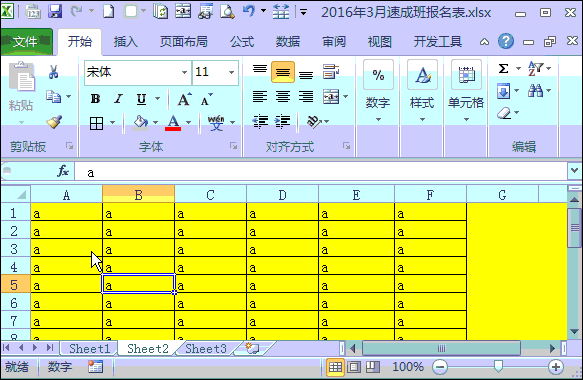Open font dialog launcher in 字体 group

tap(233, 146)
